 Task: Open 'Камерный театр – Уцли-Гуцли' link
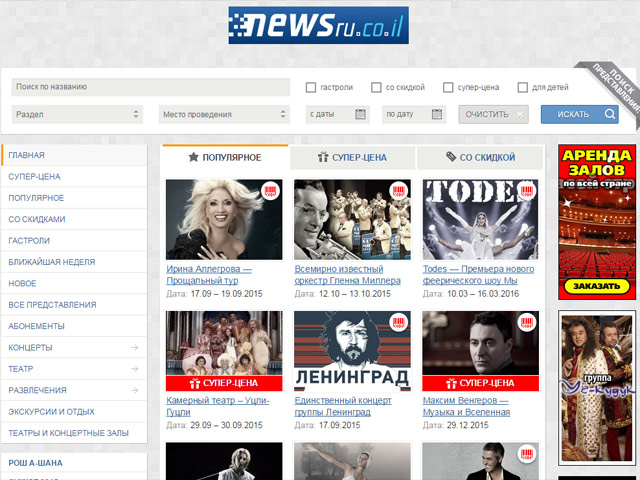click(218, 406)
